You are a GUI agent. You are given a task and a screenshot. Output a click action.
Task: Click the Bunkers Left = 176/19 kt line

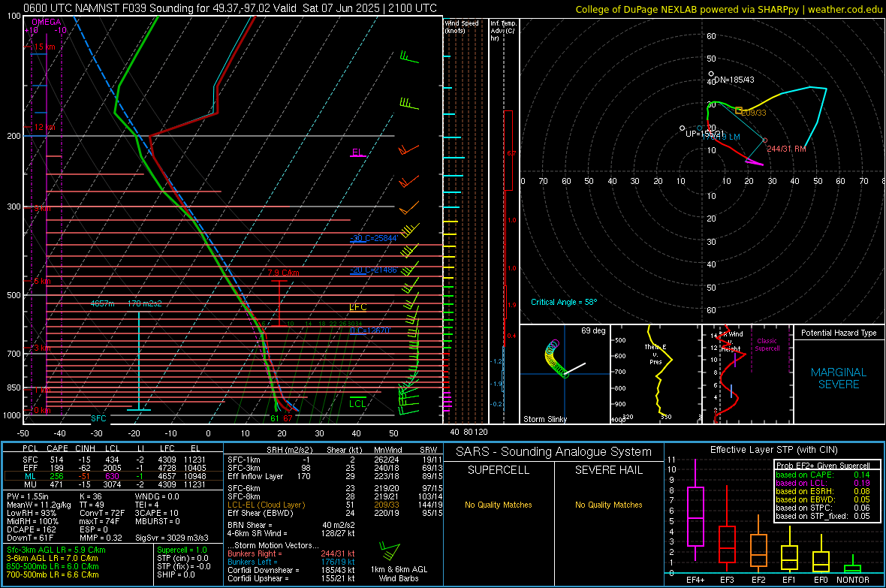(x=291, y=562)
